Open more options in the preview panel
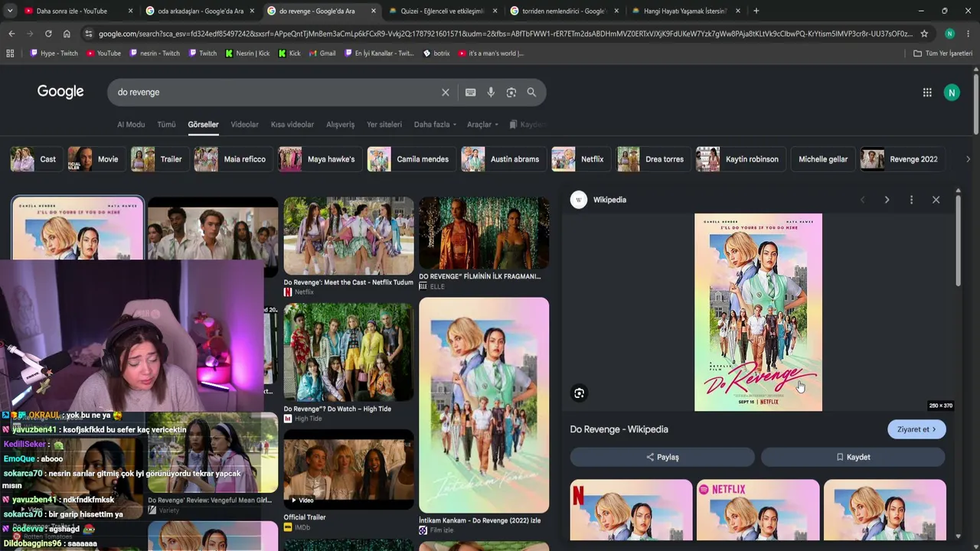The height and width of the screenshot is (551, 980). tap(911, 200)
